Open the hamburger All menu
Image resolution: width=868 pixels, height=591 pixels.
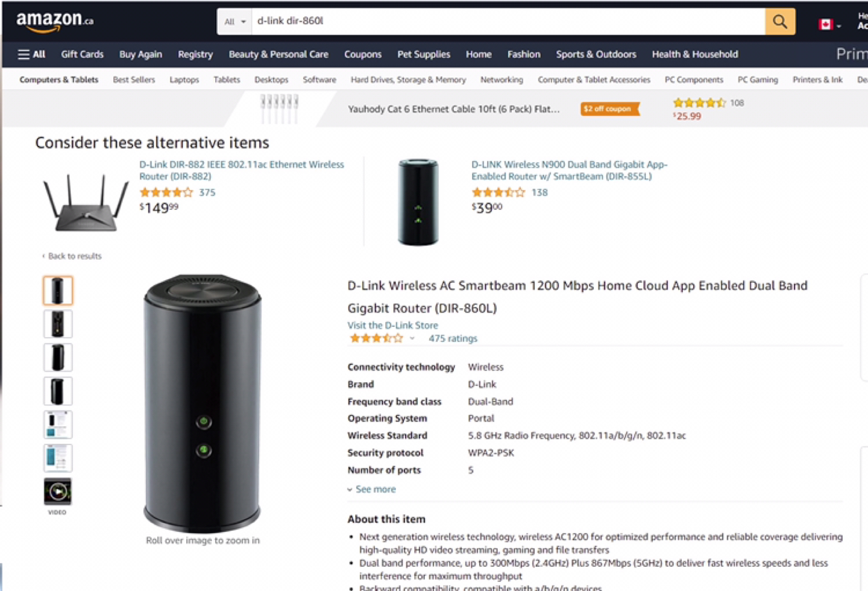click(x=31, y=54)
